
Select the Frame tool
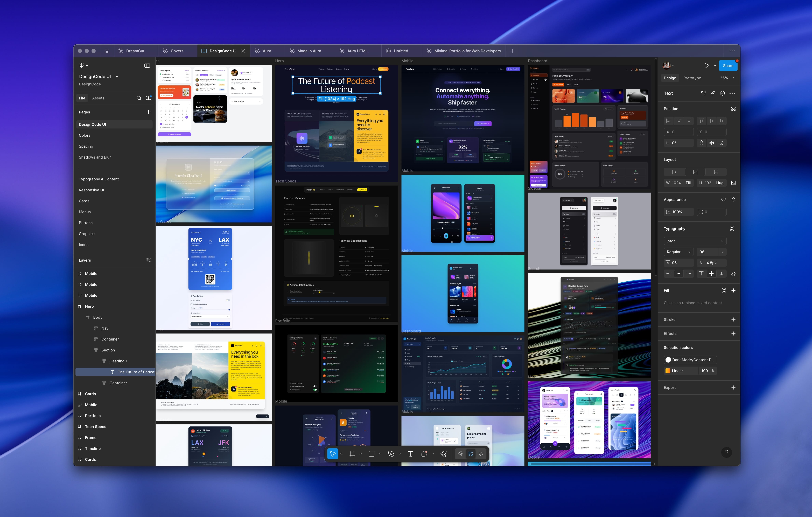coord(352,454)
